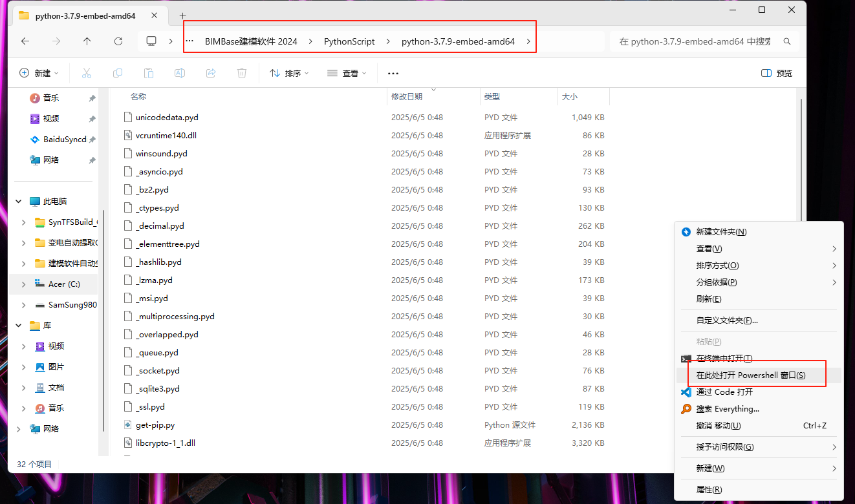Expand the Acer (C:) drive node
This screenshot has height=504, width=855.
pyautogui.click(x=24, y=284)
